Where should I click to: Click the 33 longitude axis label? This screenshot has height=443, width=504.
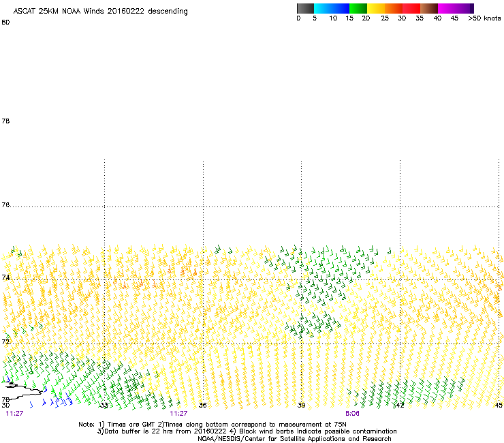104,406
